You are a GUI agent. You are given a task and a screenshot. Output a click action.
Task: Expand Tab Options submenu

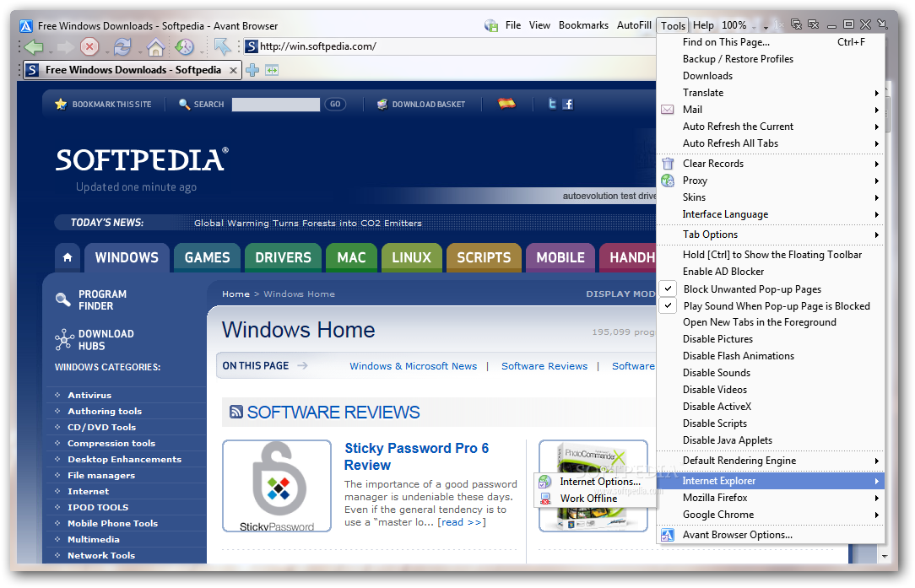771,235
